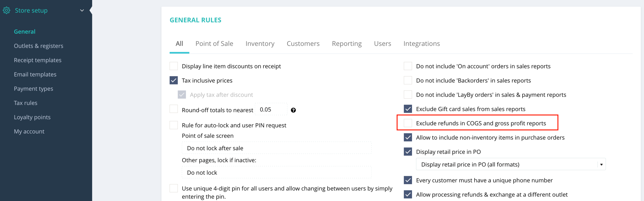
Task: Enable Round-off totals to nearest checkbox
Action: tap(174, 109)
